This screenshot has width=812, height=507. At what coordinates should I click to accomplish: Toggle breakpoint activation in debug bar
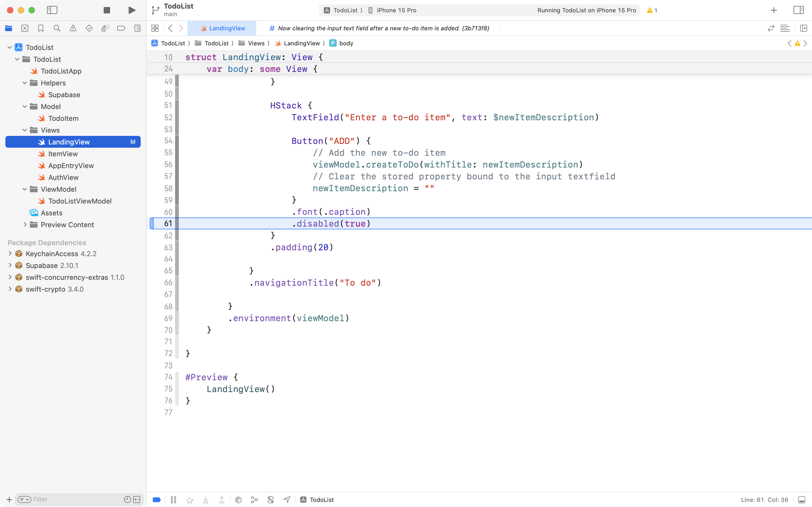[x=157, y=499]
